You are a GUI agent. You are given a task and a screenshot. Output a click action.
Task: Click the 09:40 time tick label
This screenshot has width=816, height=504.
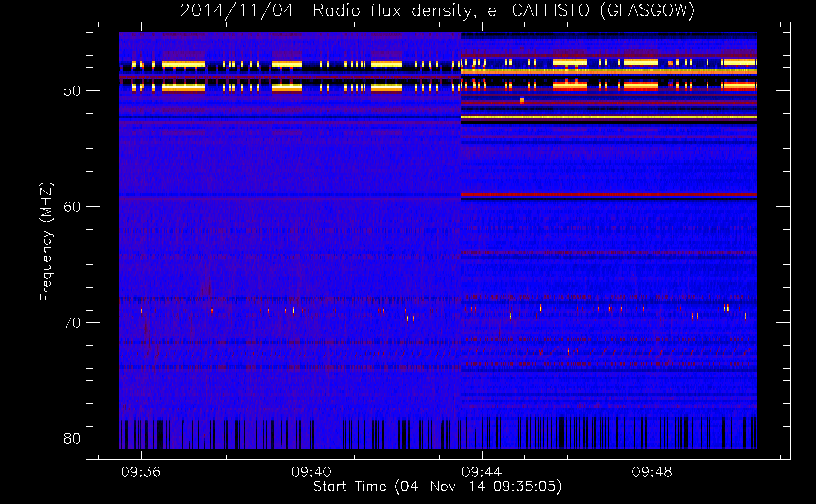pyautogui.click(x=311, y=472)
